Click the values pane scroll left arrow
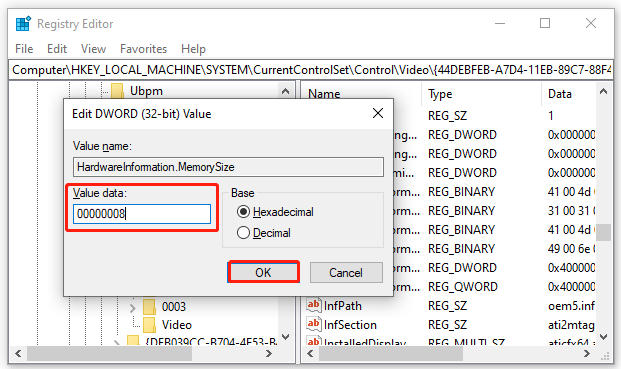The height and width of the screenshot is (369, 621). coord(311,353)
